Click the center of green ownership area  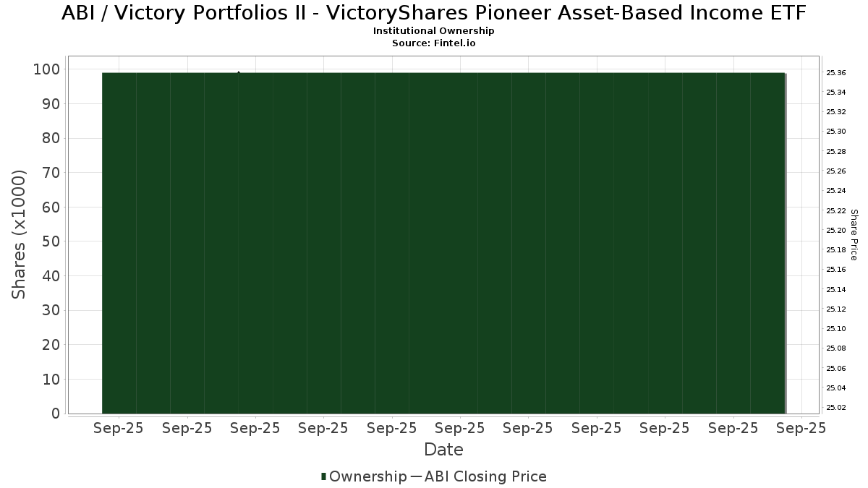(x=444, y=243)
